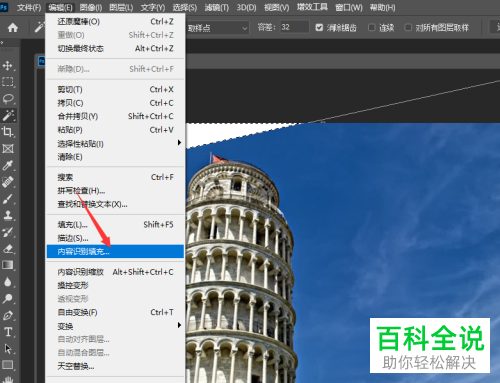Choose 描边(S)... stroke command
The image size is (500, 383).
(115, 238)
